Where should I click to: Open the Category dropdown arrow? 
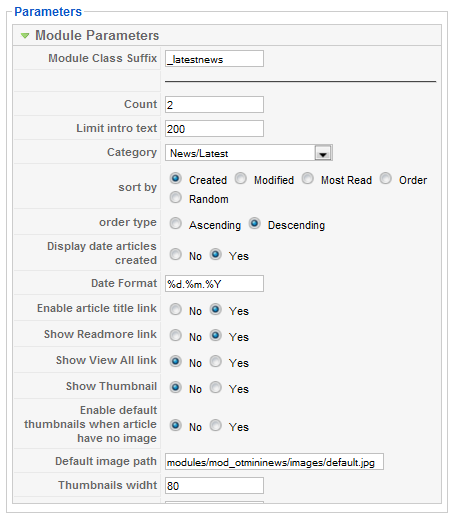[x=323, y=153]
